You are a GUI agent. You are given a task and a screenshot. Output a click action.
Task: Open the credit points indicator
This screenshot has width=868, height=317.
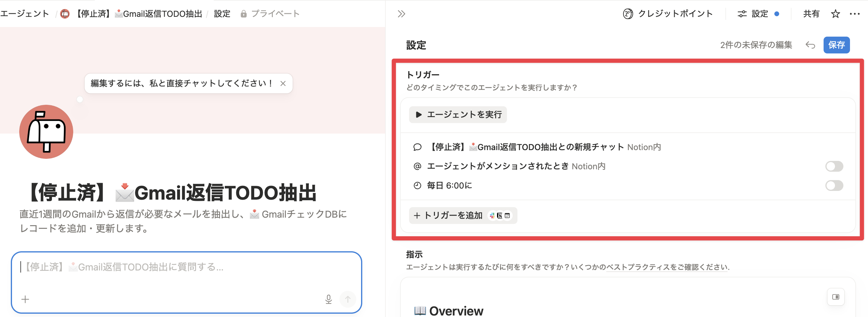coord(668,14)
